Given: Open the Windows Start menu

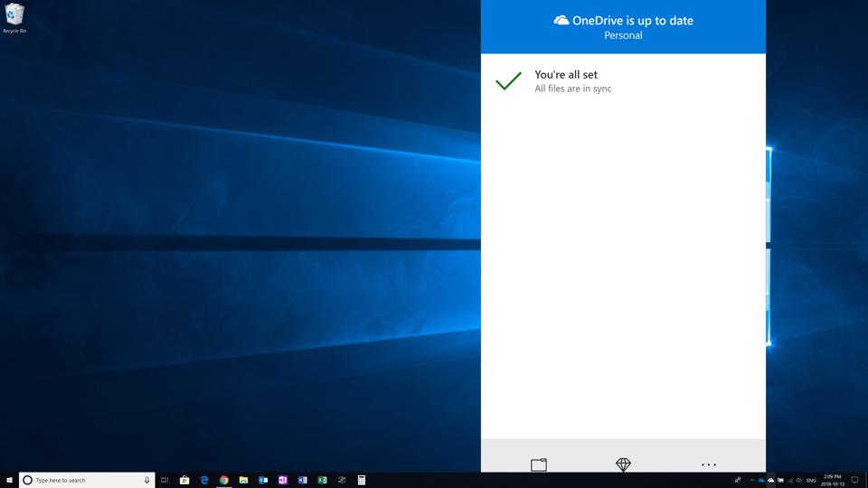Looking at the screenshot, I should coord(9,480).
